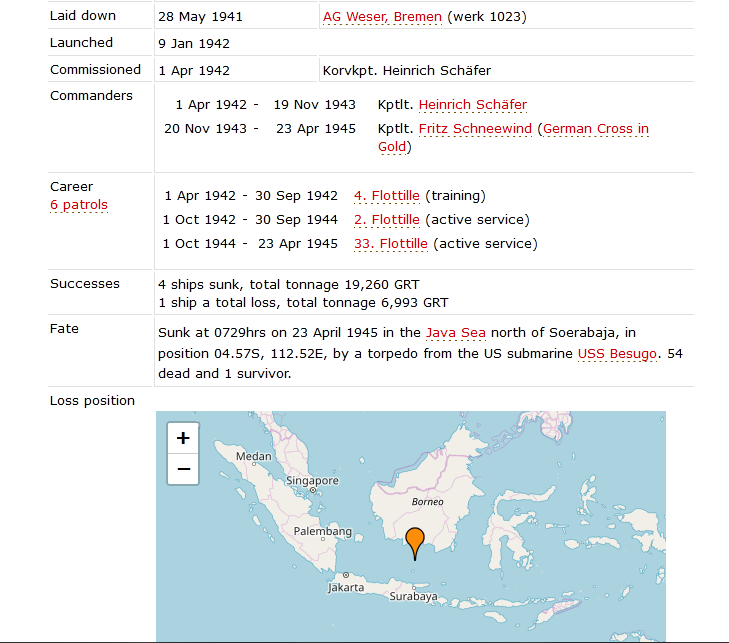Viewport: 729px width, 643px height.
Task: Click the Loss position label
Action: [x=92, y=401]
